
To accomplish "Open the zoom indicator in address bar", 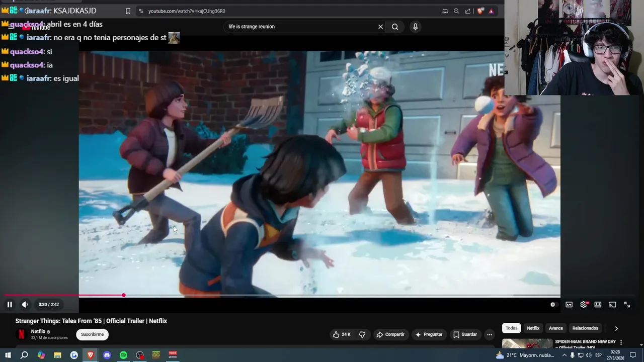I will 456,11.
